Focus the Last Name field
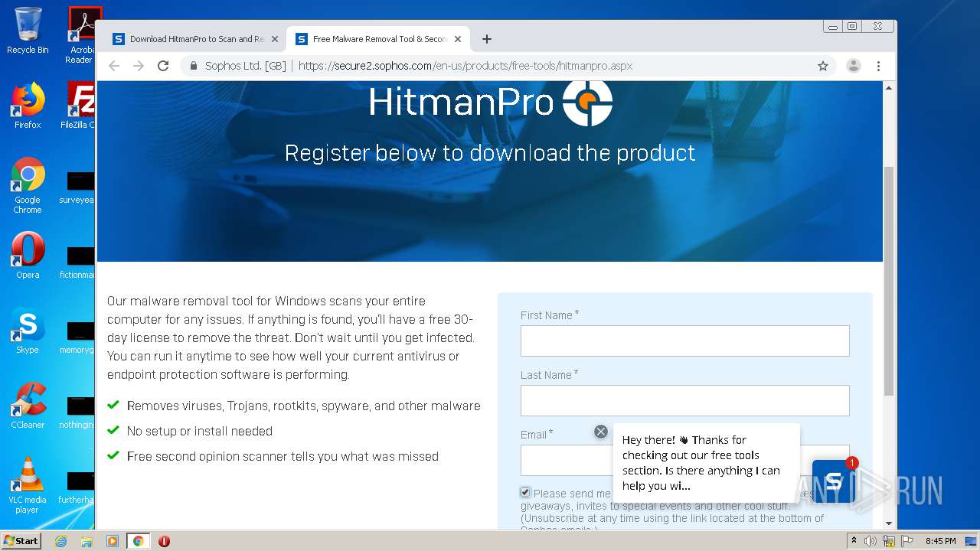 684,400
